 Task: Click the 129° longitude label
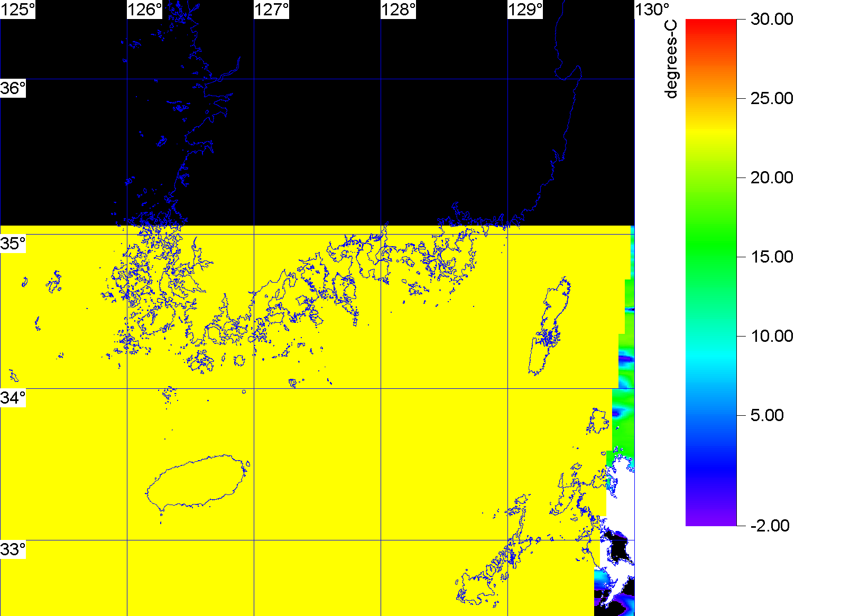point(525,10)
